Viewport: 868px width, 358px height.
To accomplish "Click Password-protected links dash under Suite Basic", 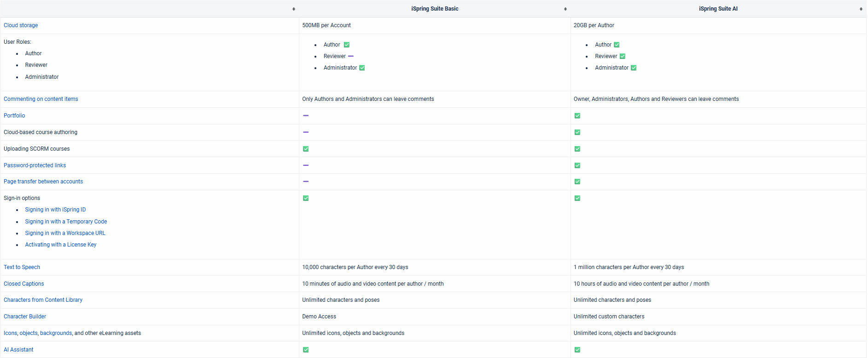I will point(306,165).
